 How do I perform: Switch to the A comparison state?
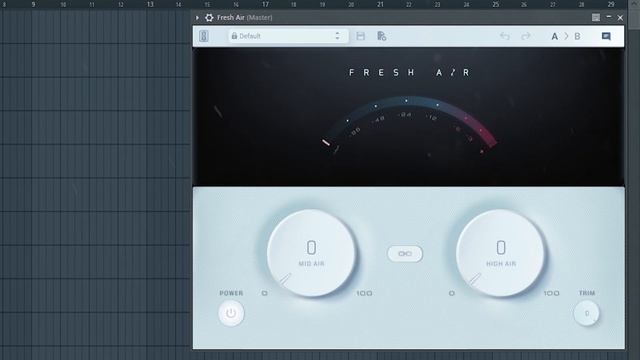pyautogui.click(x=554, y=36)
